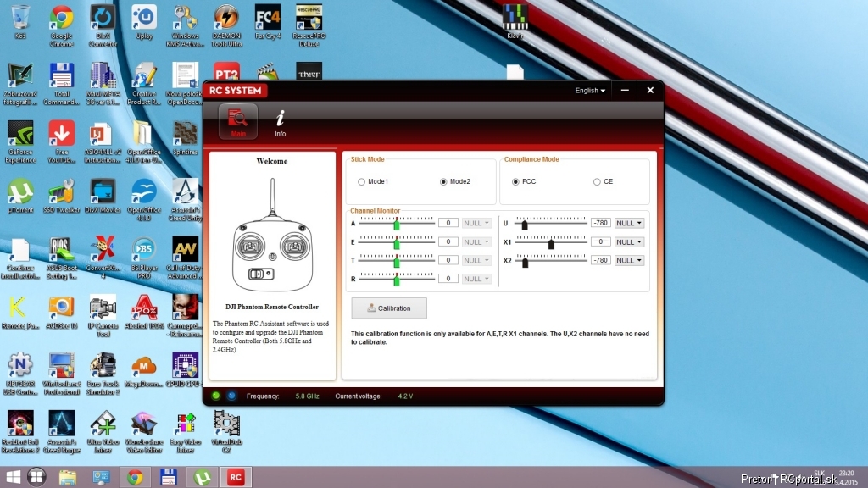Open the NULL dropdown for channel R

point(476,278)
